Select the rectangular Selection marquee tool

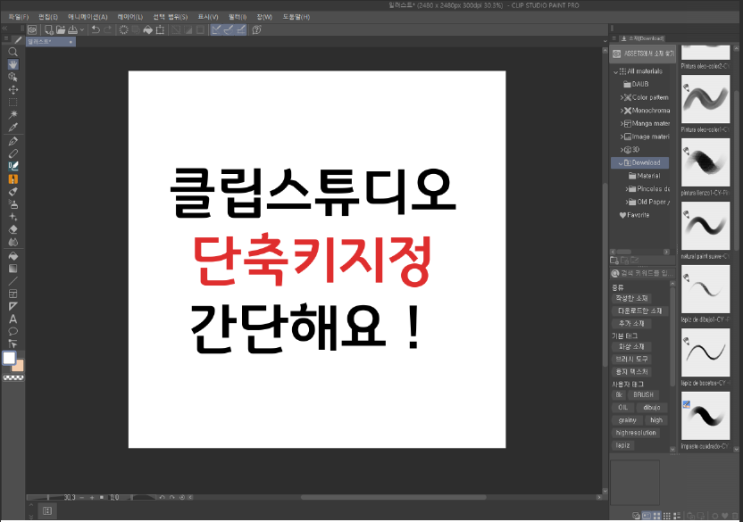point(13,102)
